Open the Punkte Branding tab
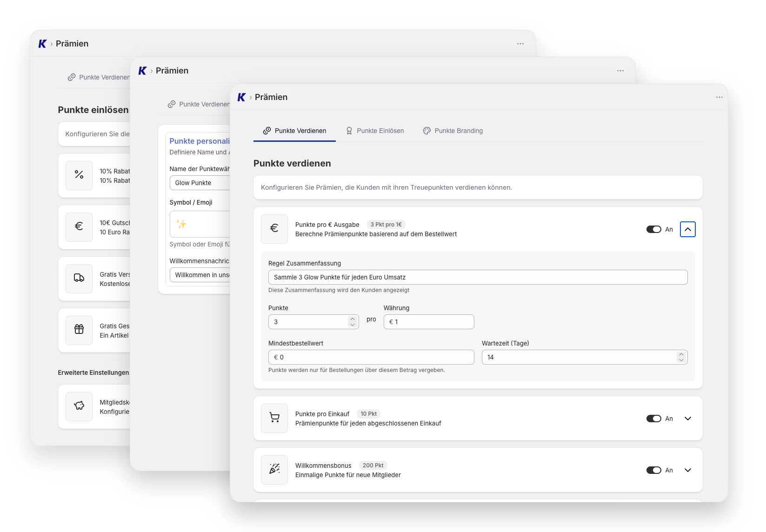 (453, 131)
